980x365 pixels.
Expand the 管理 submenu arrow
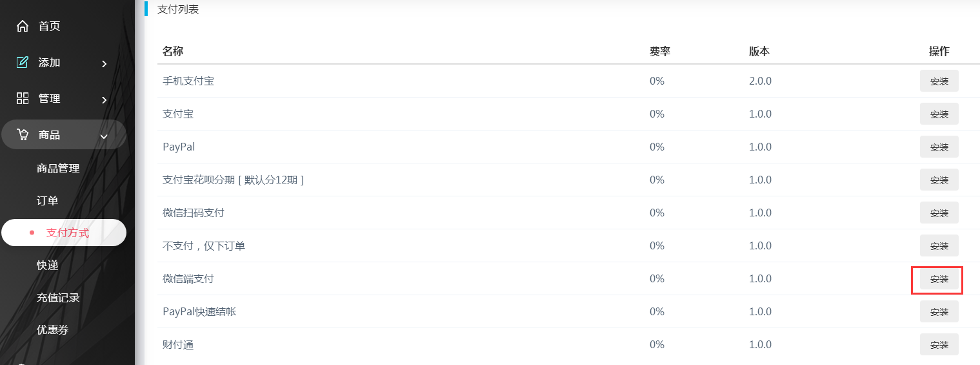coord(105,99)
